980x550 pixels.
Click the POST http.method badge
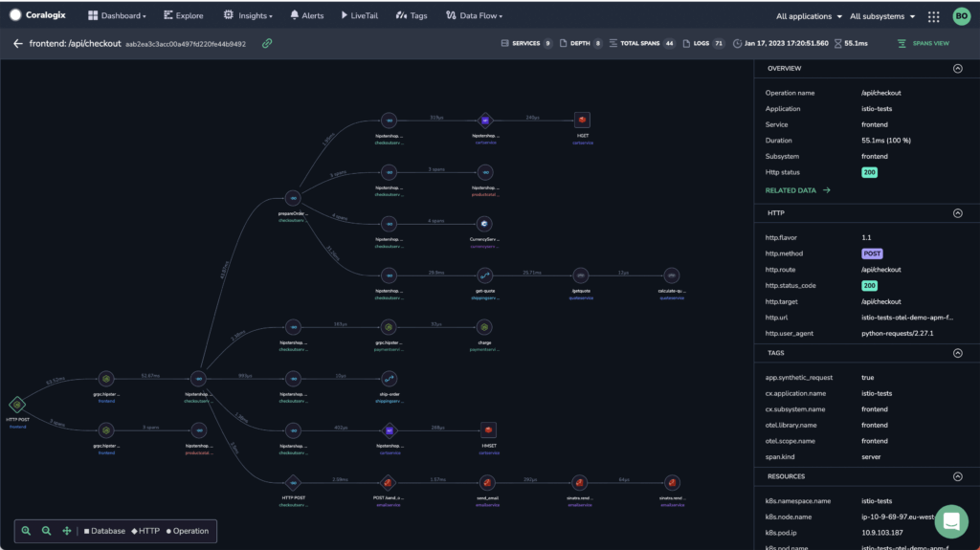pyautogui.click(x=872, y=253)
